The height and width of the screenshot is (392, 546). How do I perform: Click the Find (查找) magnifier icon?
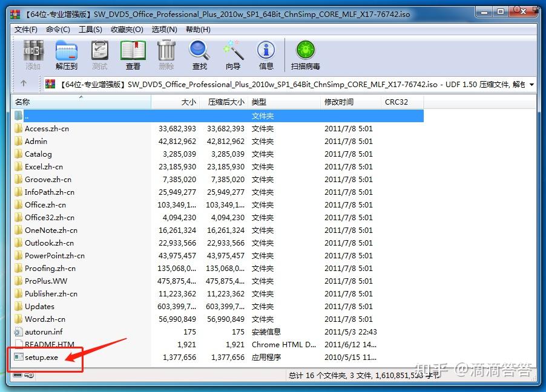tap(199, 50)
